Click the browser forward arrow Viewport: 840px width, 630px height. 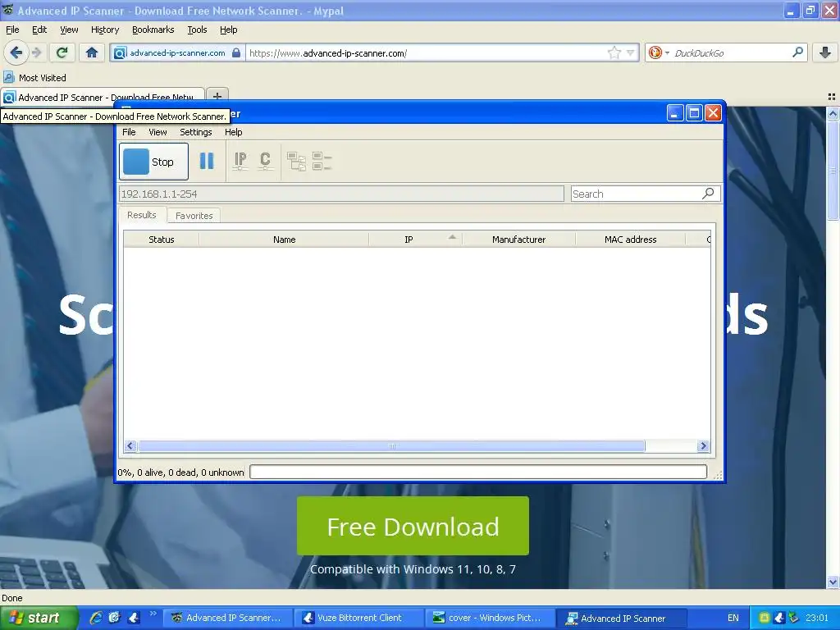tap(36, 52)
